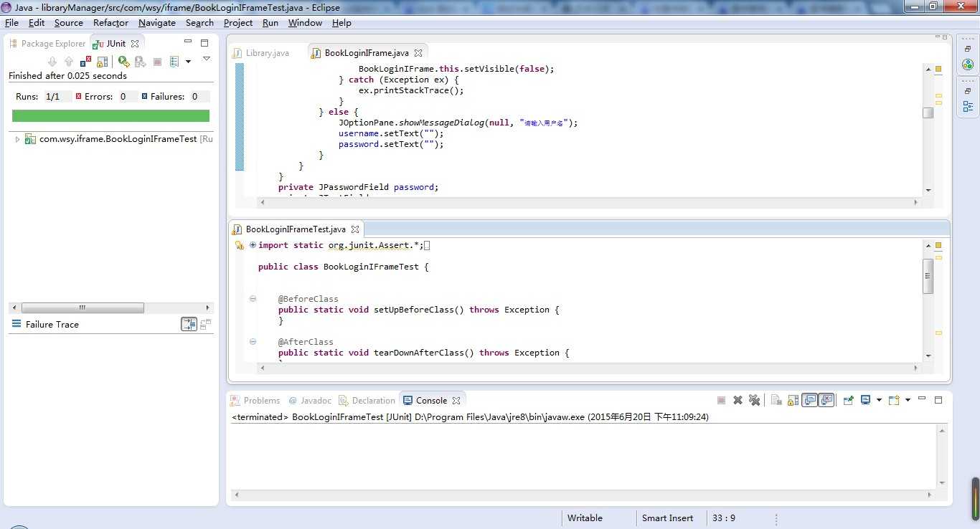This screenshot has width=980, height=529.
Task: Maximize the JUnit view panel
Action: click(x=204, y=43)
